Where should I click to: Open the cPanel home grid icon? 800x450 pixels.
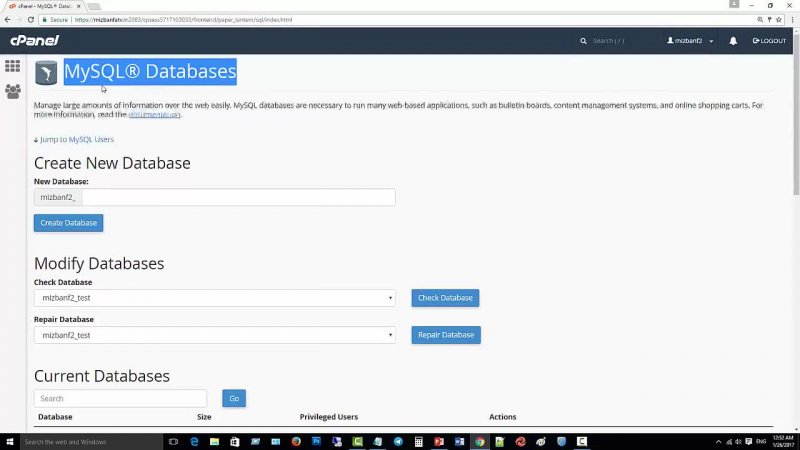pos(12,66)
